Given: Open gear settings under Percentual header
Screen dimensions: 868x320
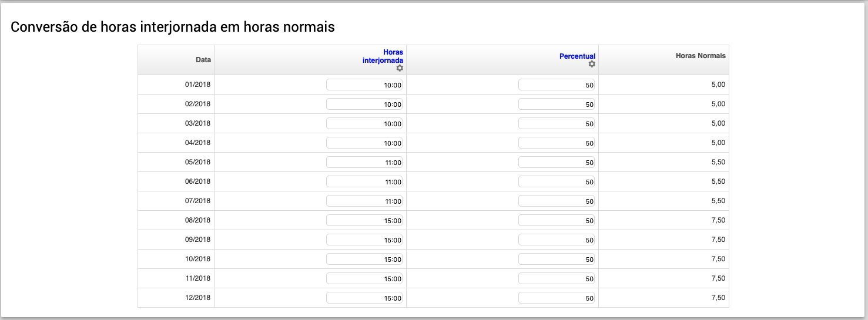Looking at the screenshot, I should click(592, 64).
